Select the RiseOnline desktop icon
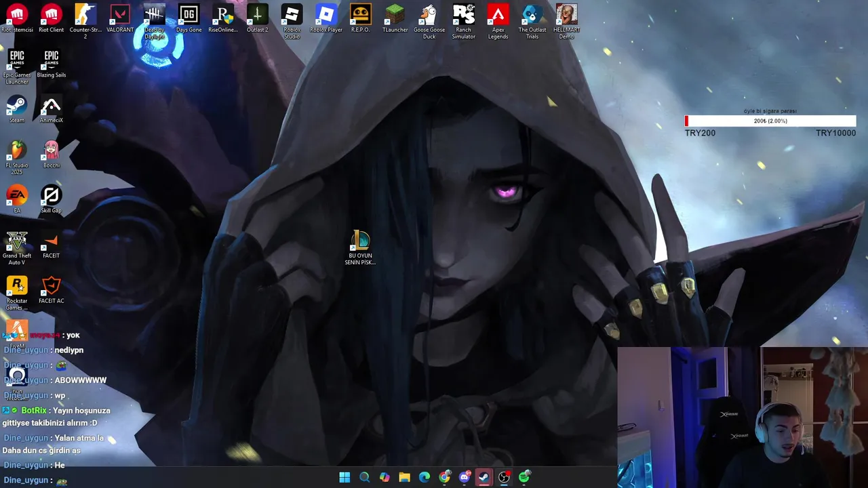Image resolution: width=868 pixels, height=488 pixels. [223, 18]
